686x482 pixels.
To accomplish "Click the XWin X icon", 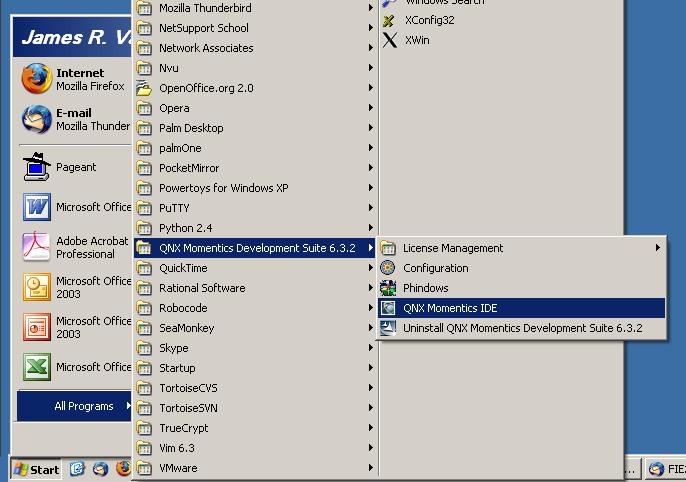I will pos(390,40).
